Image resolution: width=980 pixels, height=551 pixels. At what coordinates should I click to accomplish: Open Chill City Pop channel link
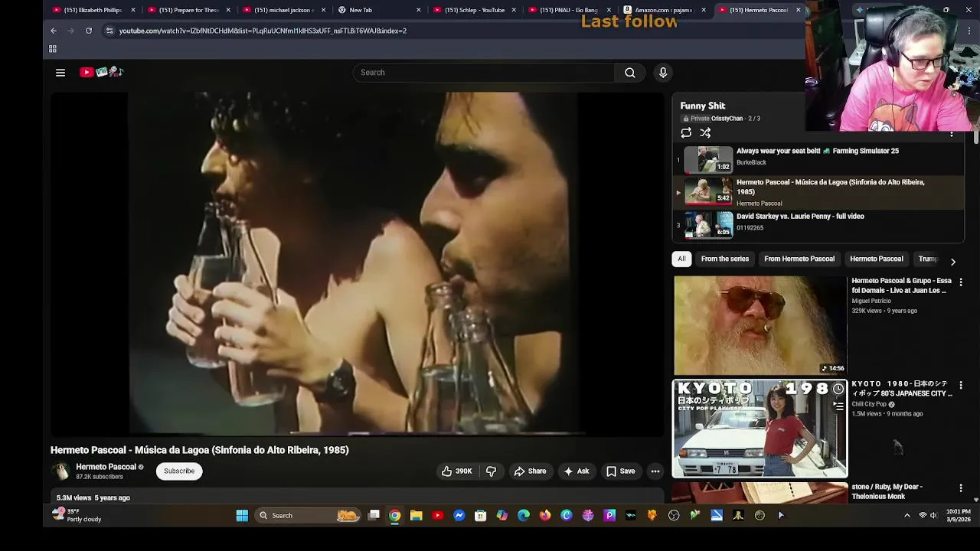point(869,404)
